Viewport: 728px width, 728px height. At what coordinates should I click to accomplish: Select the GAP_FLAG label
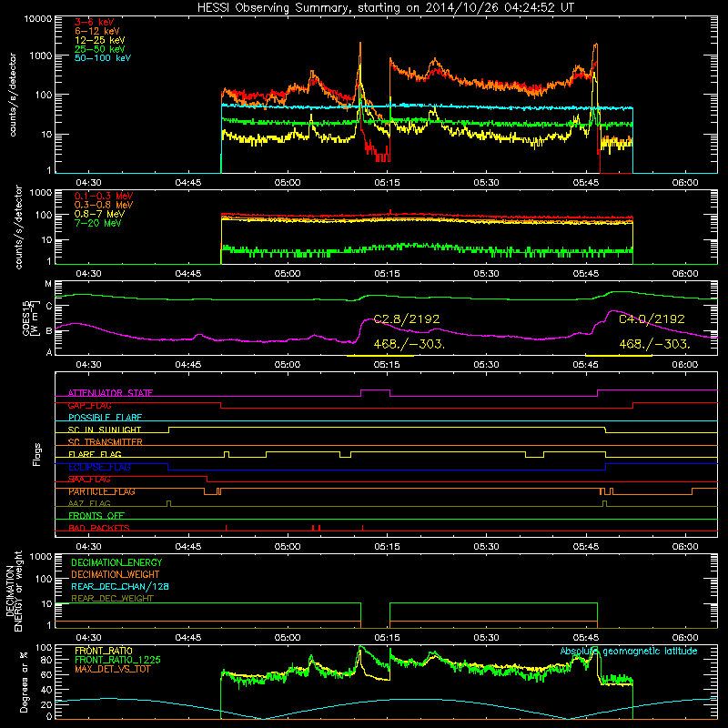tap(89, 405)
